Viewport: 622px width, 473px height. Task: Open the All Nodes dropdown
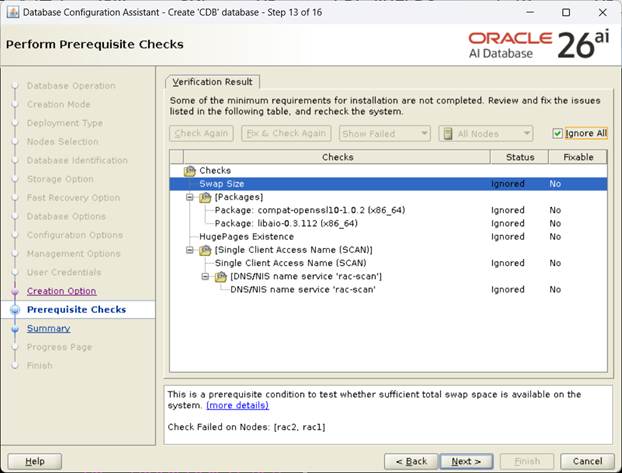pyautogui.click(x=486, y=134)
